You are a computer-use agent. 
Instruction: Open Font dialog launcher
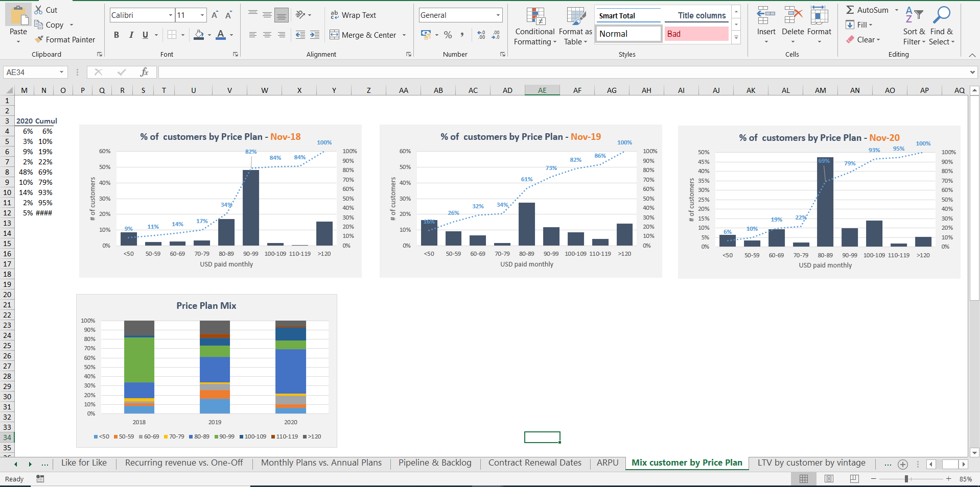(x=236, y=54)
